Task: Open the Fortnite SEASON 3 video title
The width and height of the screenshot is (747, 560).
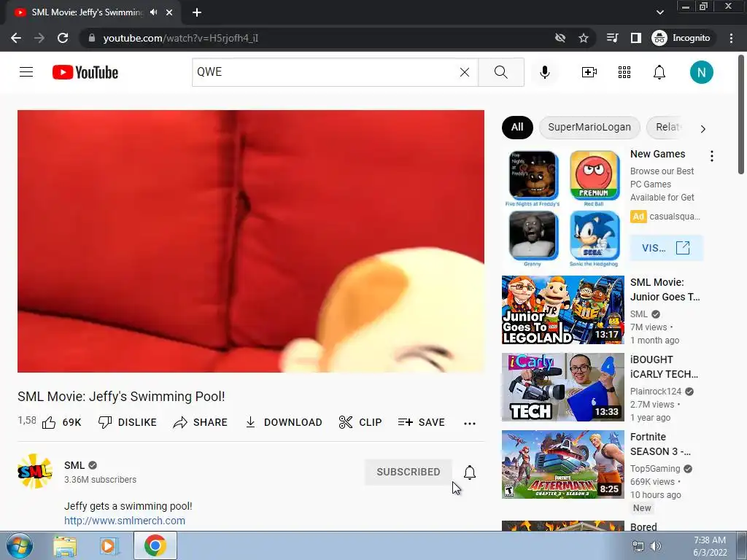Action: pos(660,444)
